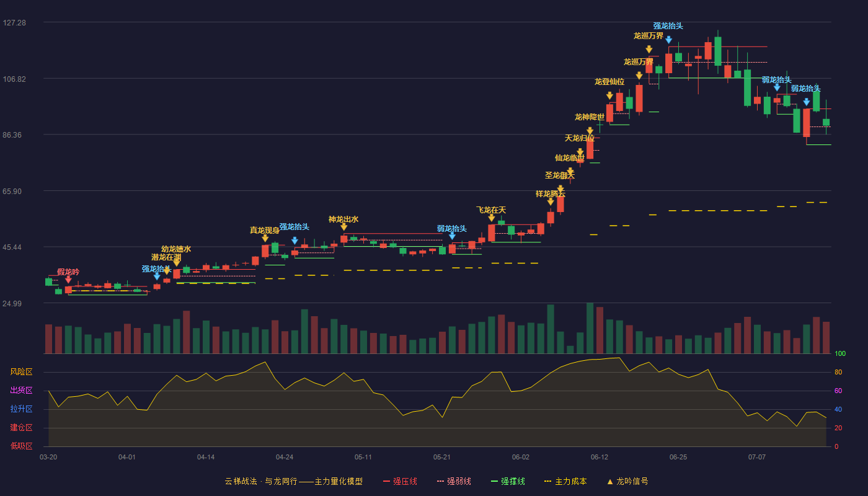The image size is (868, 496).
Task: Click the 106.82 price axis label
Action: coord(14,79)
